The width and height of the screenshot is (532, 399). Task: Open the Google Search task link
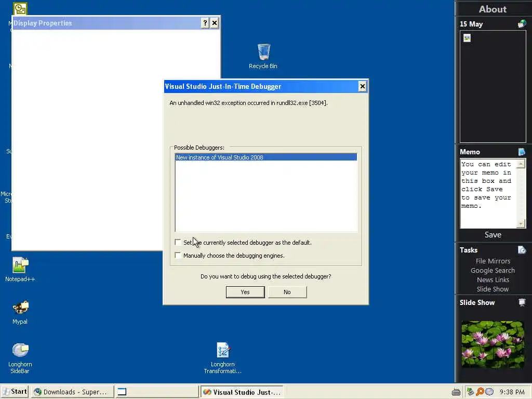coord(493,270)
